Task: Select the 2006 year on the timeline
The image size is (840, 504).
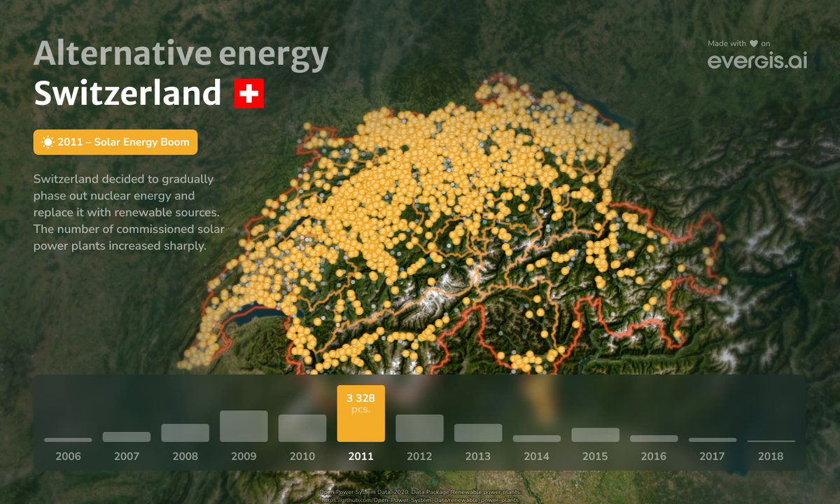Action: pos(67,456)
